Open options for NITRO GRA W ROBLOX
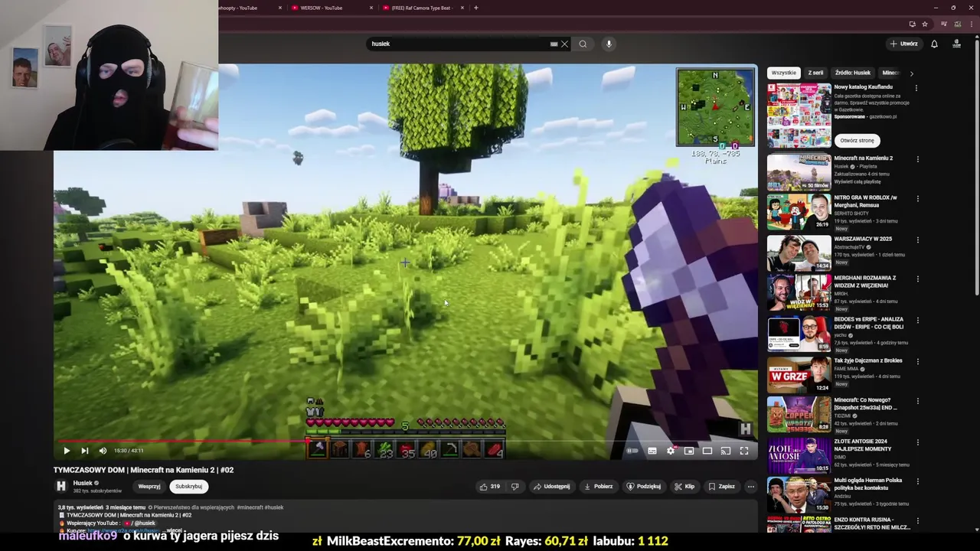 tap(917, 199)
